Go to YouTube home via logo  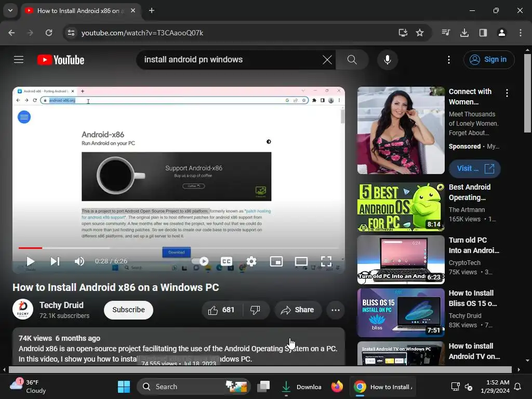pyautogui.click(x=61, y=60)
